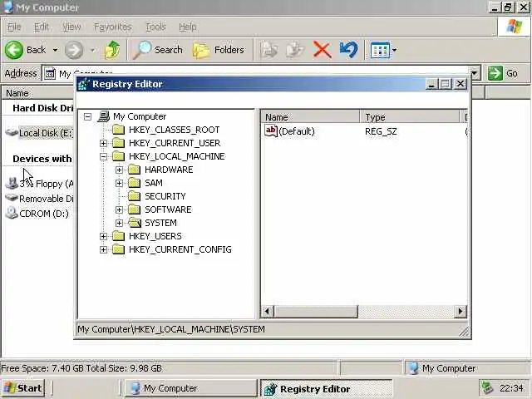This screenshot has width=532, height=399.
Task: Open the File menu in My Computer
Action: [x=14, y=27]
